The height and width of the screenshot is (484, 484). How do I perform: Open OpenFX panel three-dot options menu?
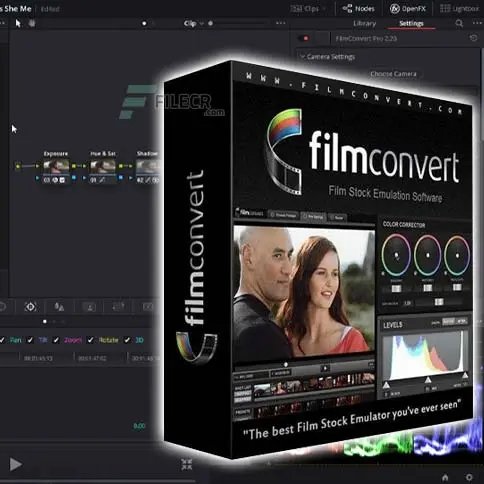click(x=477, y=23)
